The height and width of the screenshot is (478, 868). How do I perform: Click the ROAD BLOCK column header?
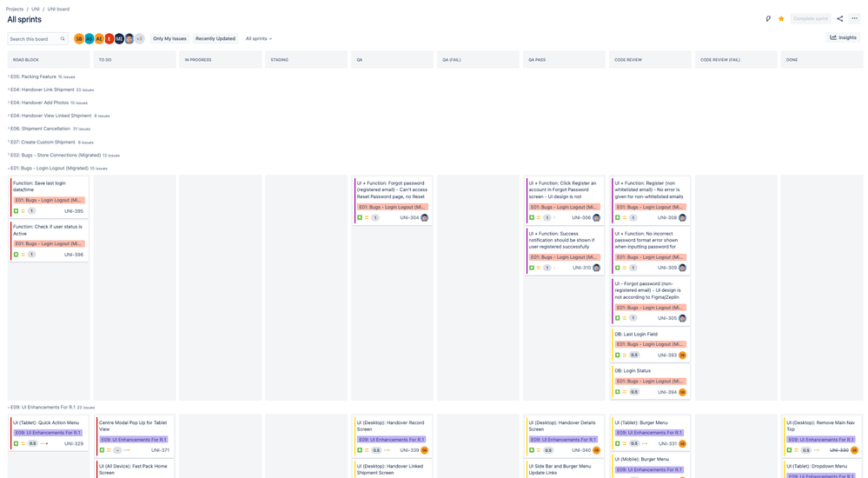[x=49, y=60]
